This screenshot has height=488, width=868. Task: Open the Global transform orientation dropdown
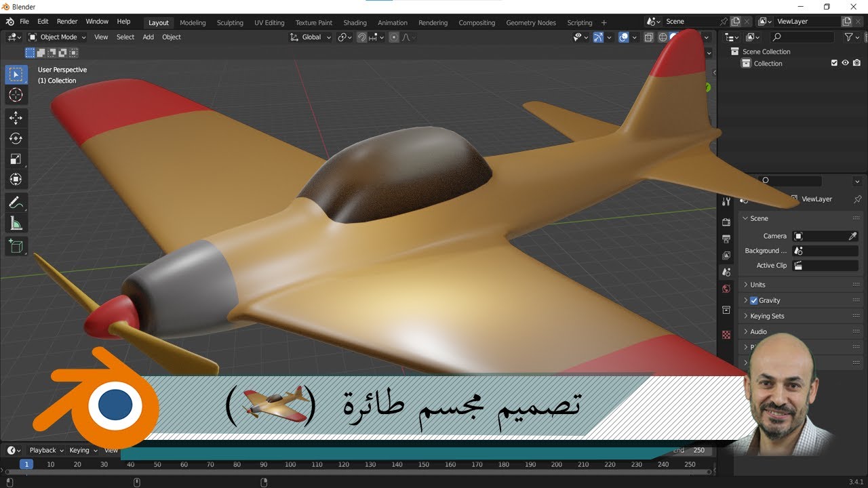[311, 37]
